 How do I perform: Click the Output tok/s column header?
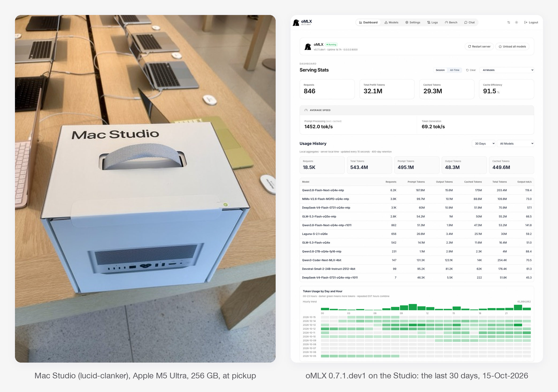[524, 182]
